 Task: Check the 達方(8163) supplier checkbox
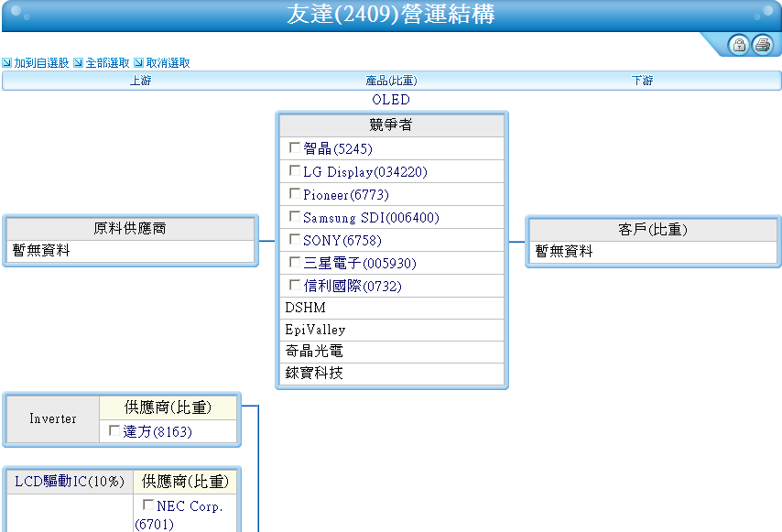tap(114, 430)
